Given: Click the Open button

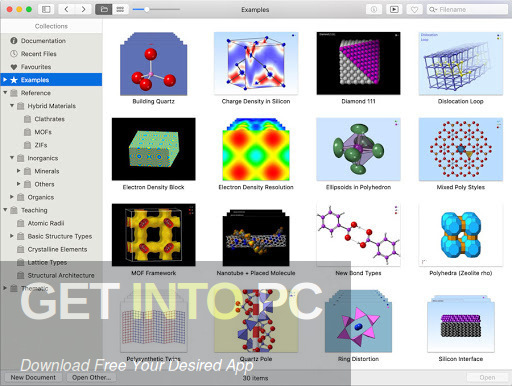Looking at the screenshot, I should [487, 377].
